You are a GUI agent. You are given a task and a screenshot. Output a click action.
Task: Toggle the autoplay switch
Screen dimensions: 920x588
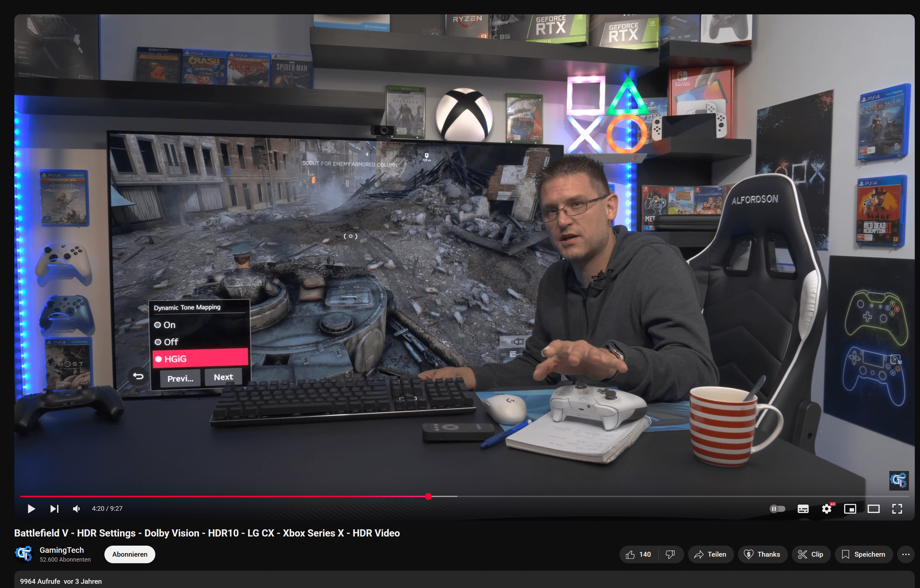coord(777,508)
